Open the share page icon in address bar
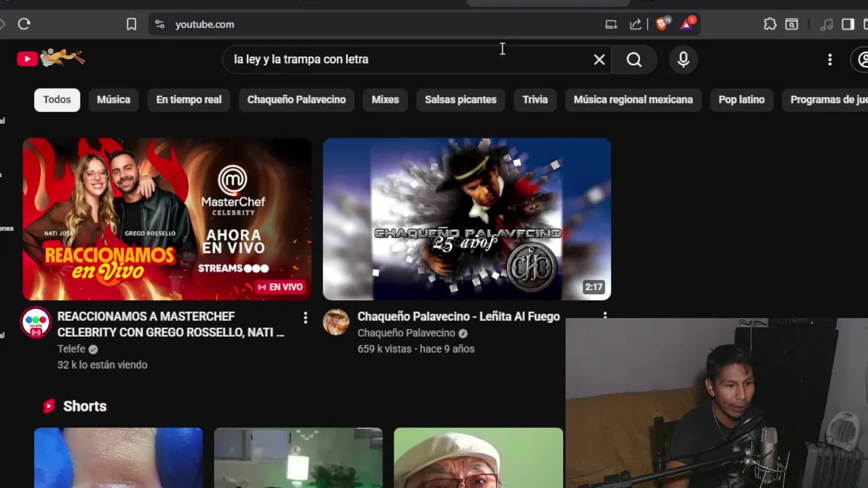 click(x=635, y=24)
